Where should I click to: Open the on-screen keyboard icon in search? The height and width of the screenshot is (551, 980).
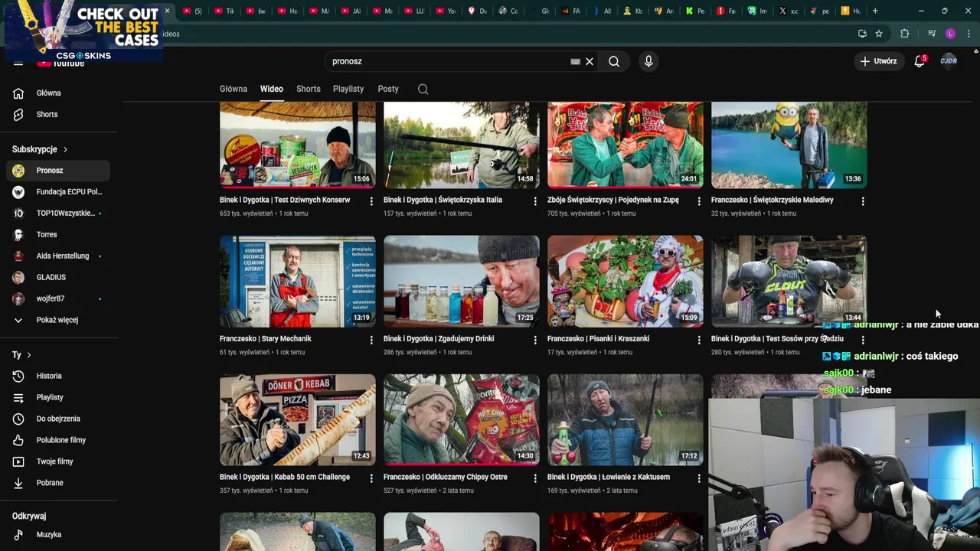(575, 61)
